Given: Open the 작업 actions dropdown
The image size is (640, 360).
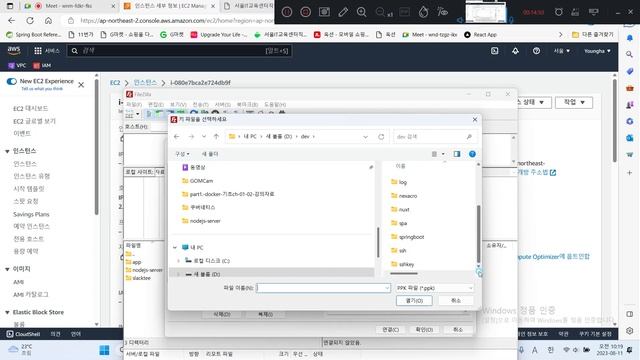Looking at the screenshot, I should 574,102.
